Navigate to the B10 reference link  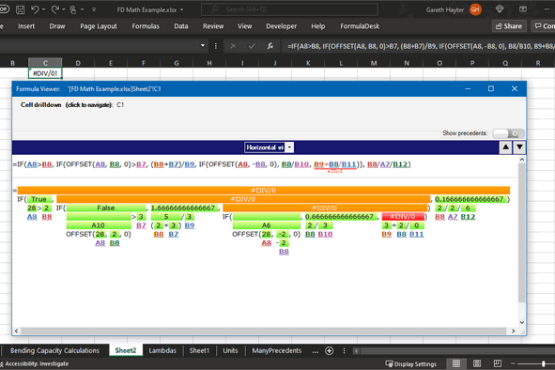pyautogui.click(x=325, y=234)
